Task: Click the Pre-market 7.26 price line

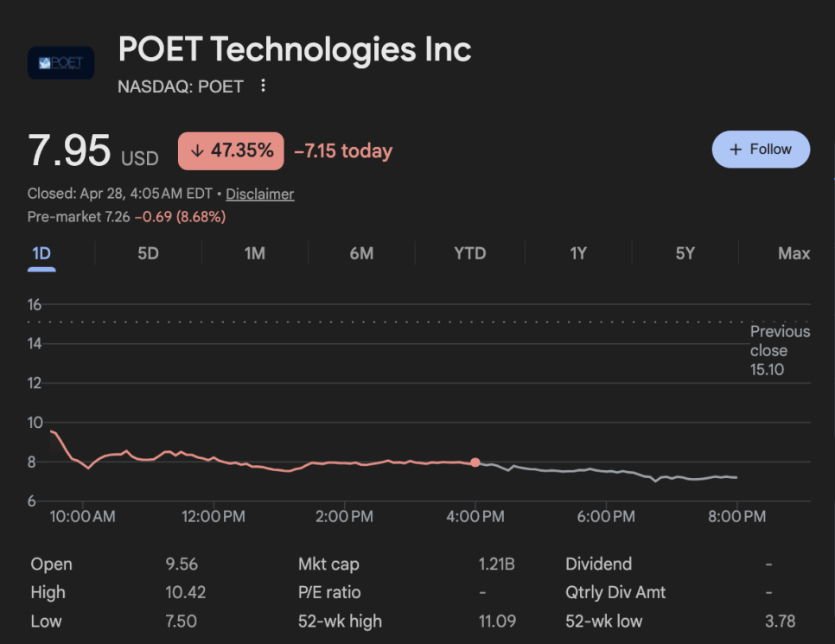Action: point(126,217)
